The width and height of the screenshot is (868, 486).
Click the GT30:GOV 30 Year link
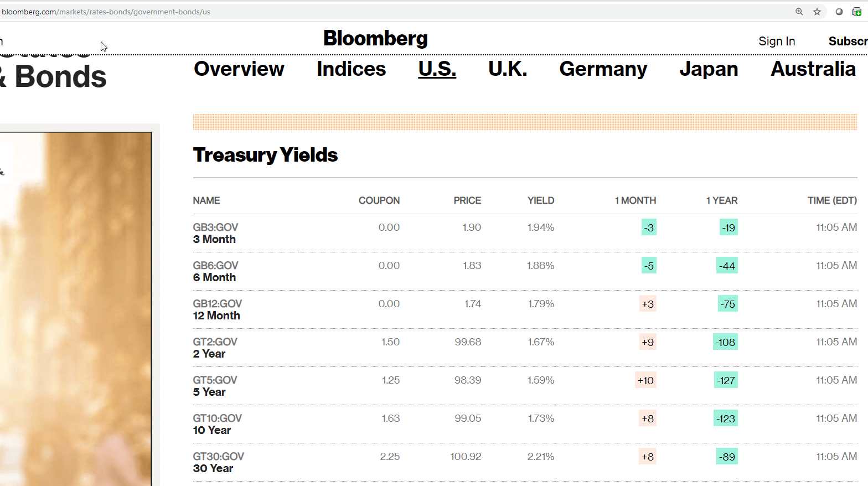pos(218,462)
